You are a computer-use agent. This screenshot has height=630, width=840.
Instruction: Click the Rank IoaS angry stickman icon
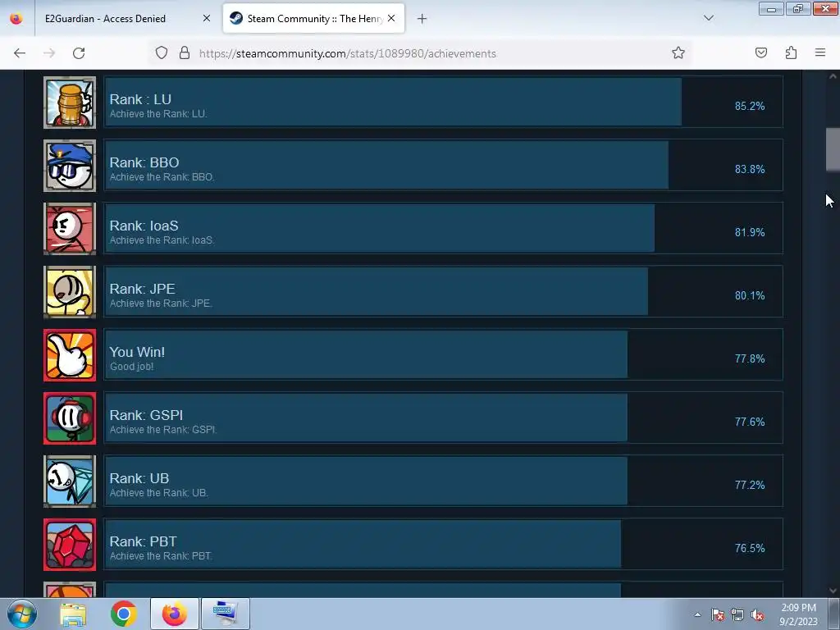click(70, 229)
